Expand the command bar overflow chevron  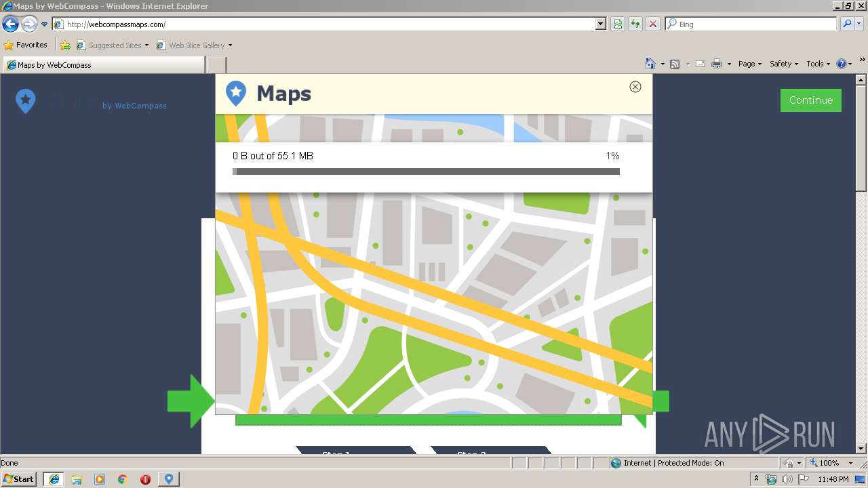(863, 61)
